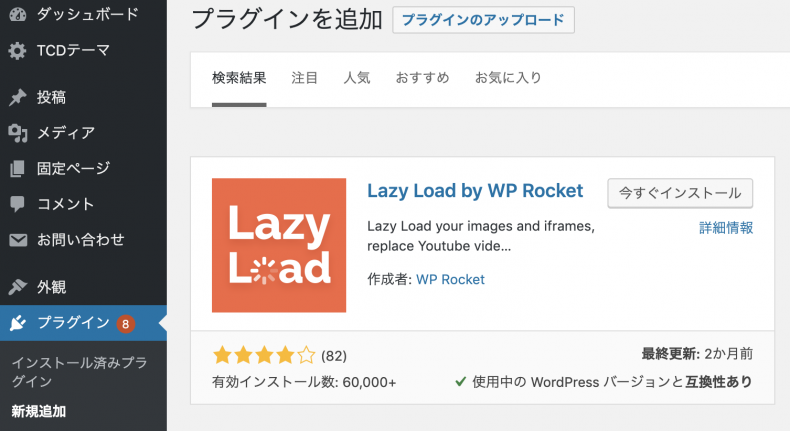Open the WP Rocket author link
Viewport: 790px width, 431px height.
click(x=450, y=280)
